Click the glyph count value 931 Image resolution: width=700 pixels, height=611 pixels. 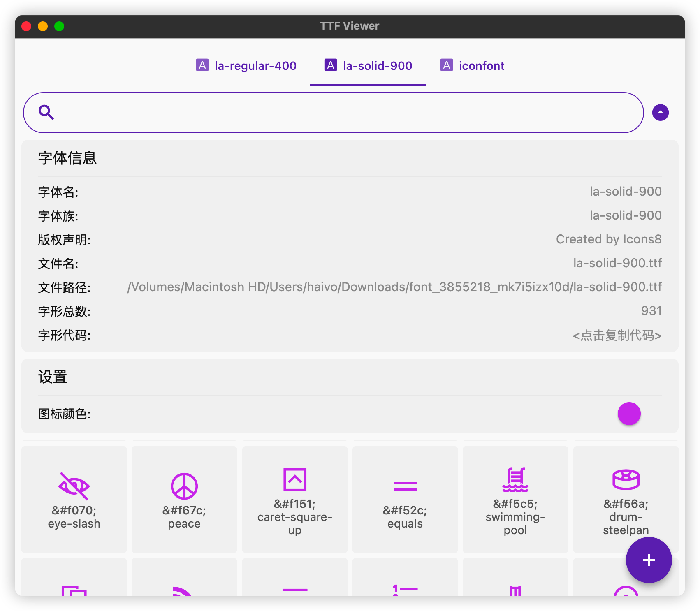(651, 311)
